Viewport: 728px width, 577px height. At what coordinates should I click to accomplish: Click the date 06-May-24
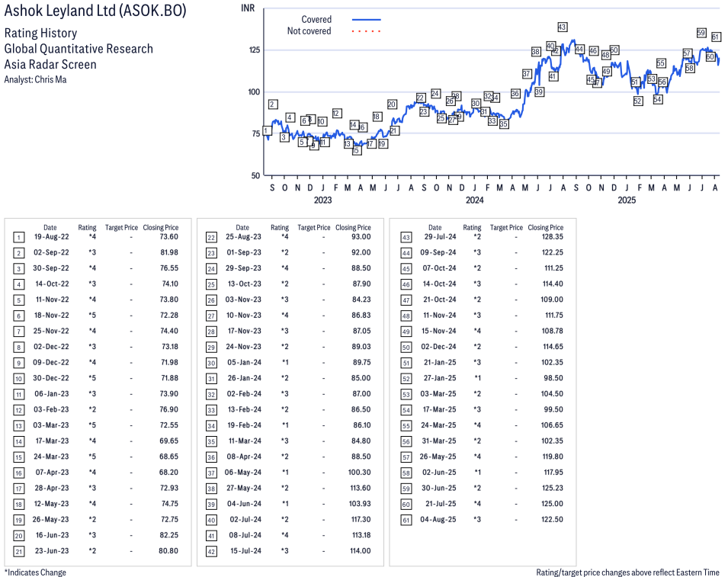(x=243, y=472)
